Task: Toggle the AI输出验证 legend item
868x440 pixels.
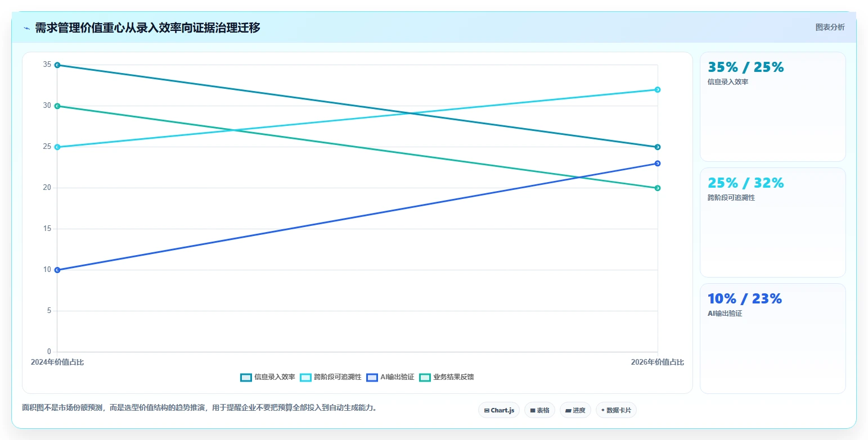Action: (x=390, y=377)
